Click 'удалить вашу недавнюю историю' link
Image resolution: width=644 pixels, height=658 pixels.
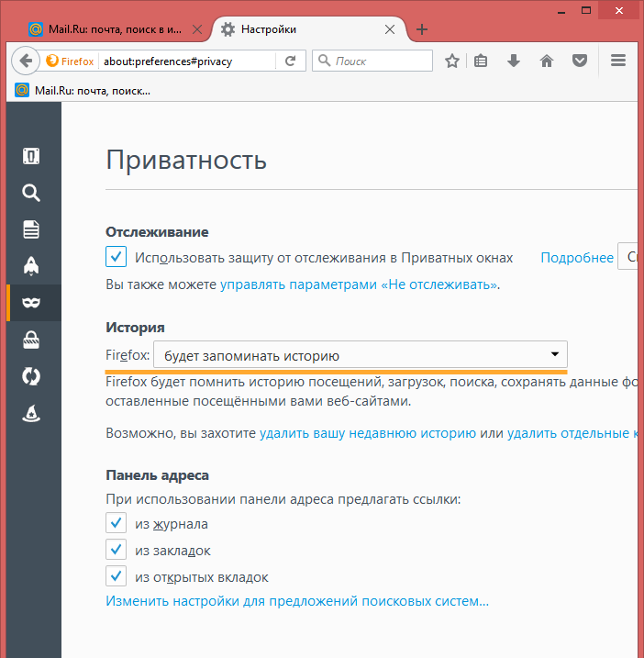[368, 433]
